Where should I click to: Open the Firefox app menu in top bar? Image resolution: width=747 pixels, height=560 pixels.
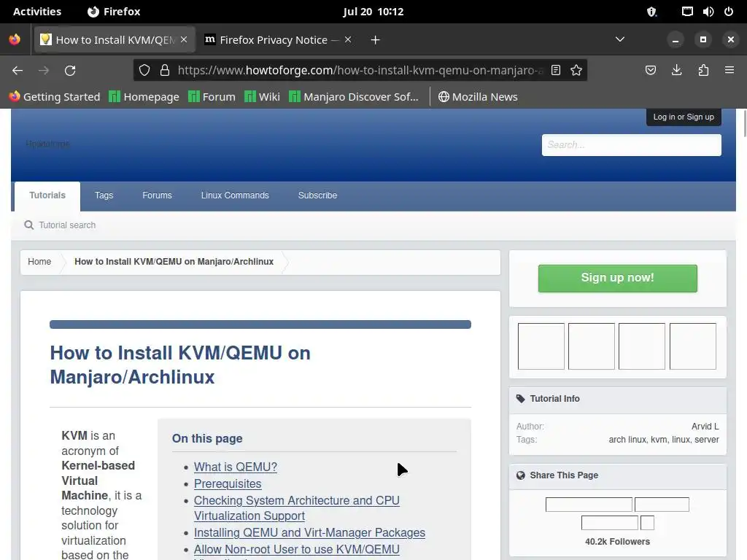(114, 12)
